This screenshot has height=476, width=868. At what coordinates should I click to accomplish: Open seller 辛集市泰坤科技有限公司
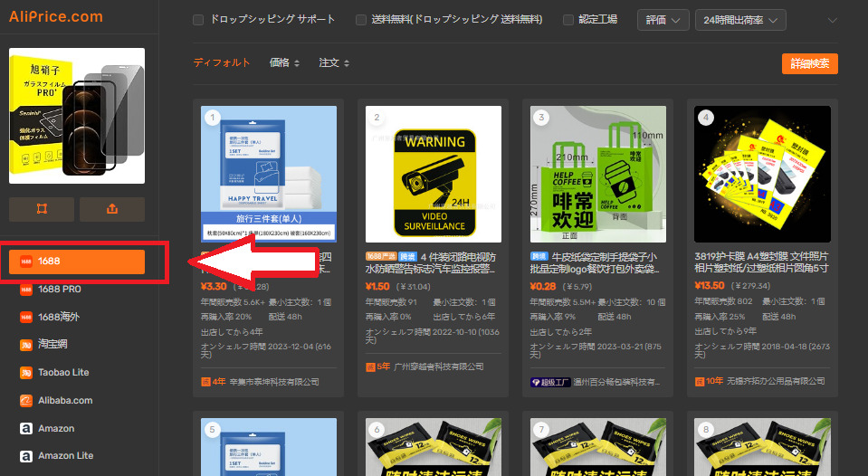point(273,382)
